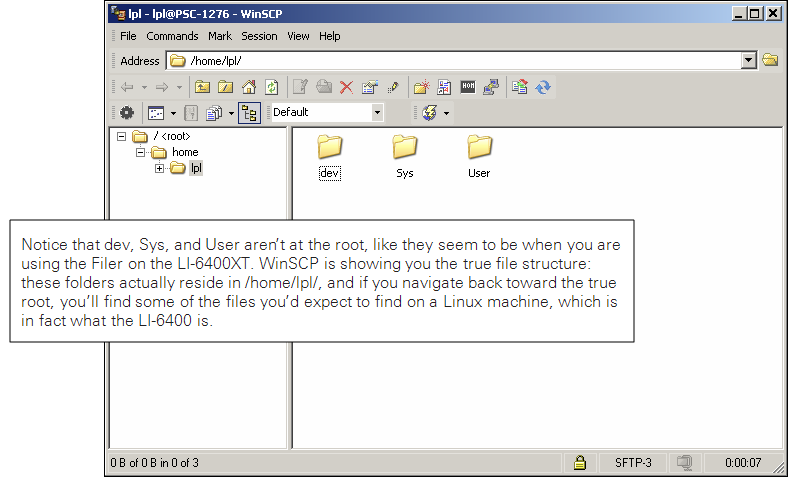Screen dimensions: 788x477
Task: Select the / <root> tree node
Action: [x=172, y=136]
